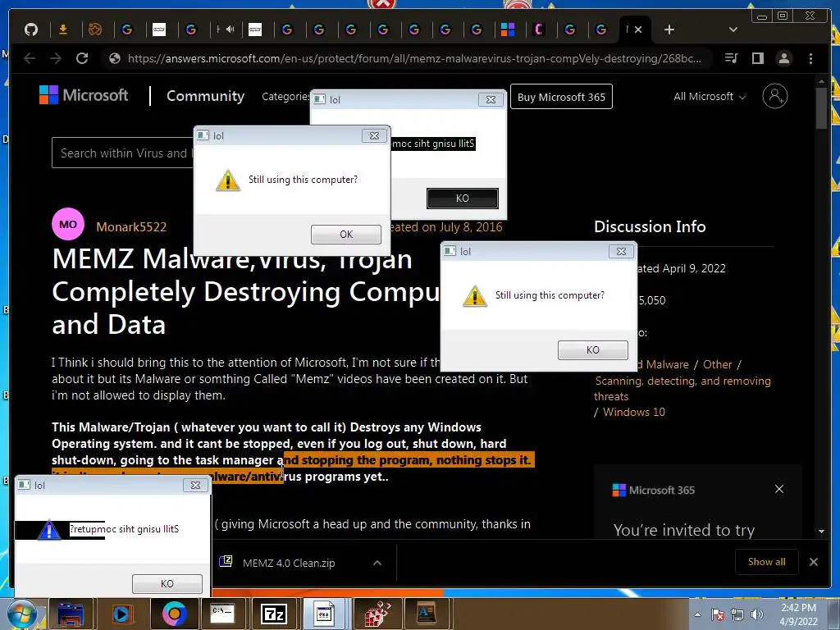Launch Windows Media Player from taskbar

click(122, 614)
